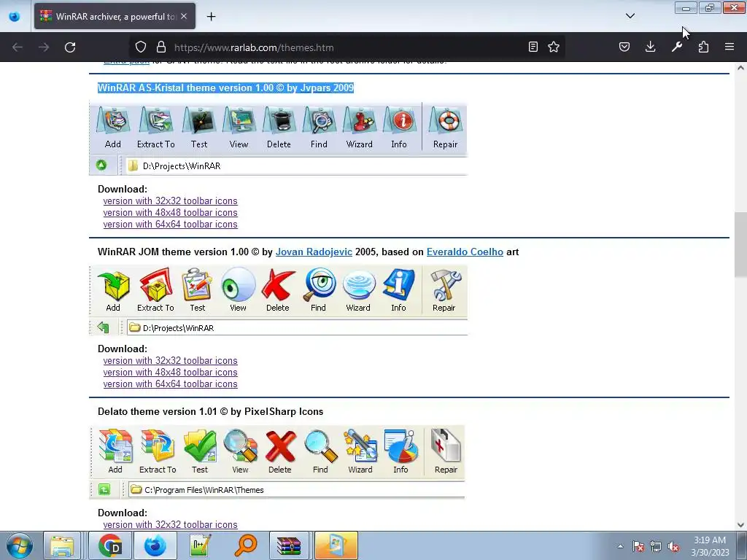Select the WinRAR archiver browser tab
The image size is (747, 560).
coord(115,16)
